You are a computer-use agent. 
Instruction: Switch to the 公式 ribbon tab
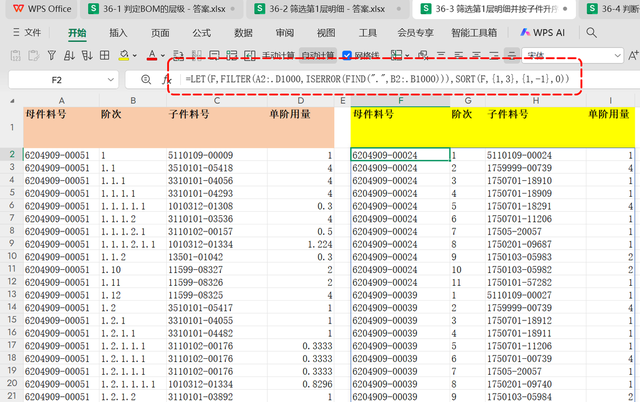point(202,33)
